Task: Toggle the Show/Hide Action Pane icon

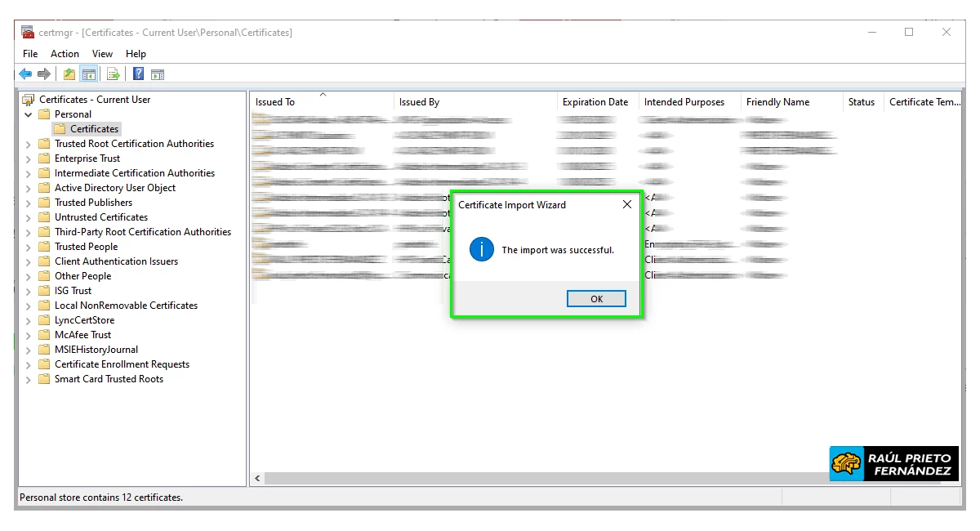Action: (158, 74)
